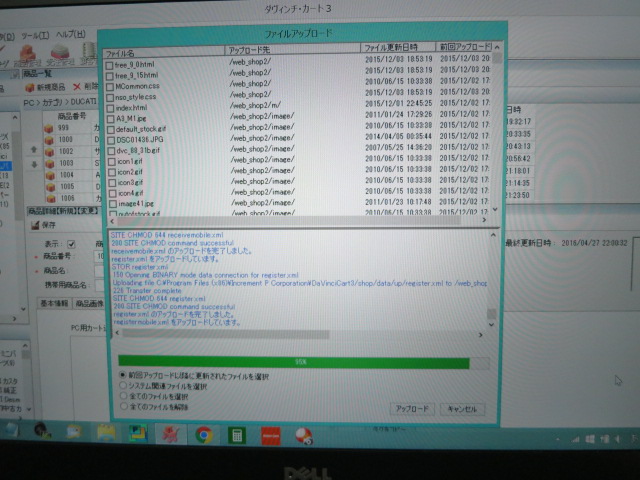The height and width of the screenshot is (480, 640).
Task: Click the save (保存) floppy icon
Action: 36,225
